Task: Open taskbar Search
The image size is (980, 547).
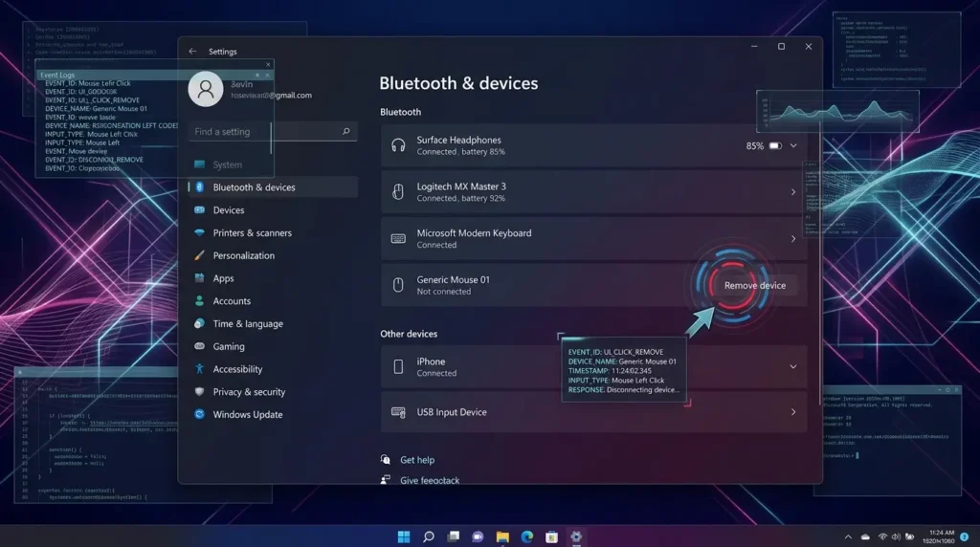Action: [x=428, y=536]
